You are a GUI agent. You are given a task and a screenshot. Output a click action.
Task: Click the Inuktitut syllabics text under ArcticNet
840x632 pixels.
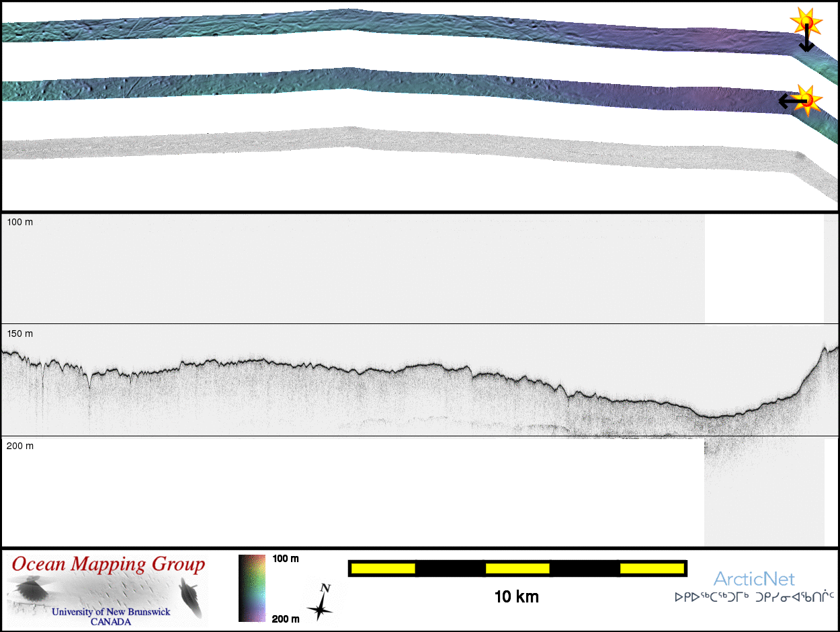coord(754,596)
